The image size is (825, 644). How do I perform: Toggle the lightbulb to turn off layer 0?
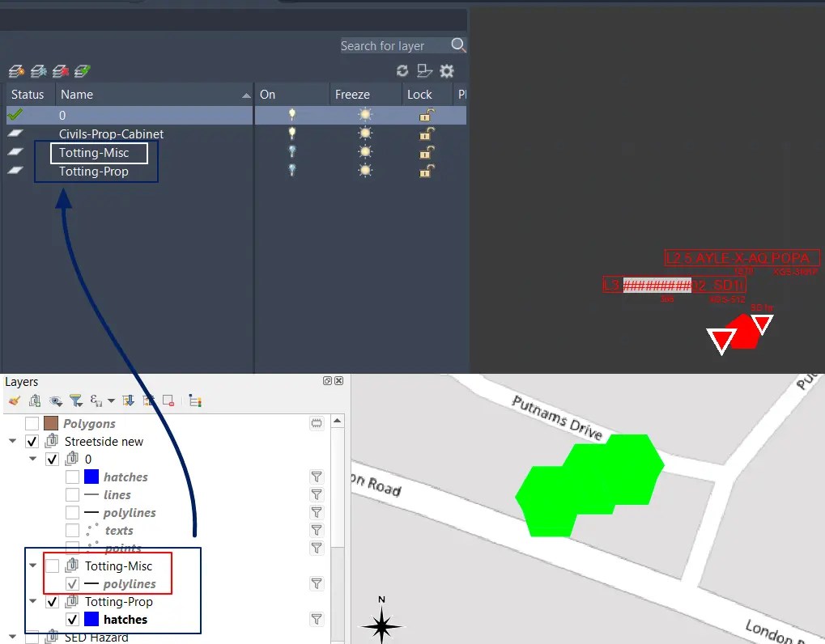[291, 115]
